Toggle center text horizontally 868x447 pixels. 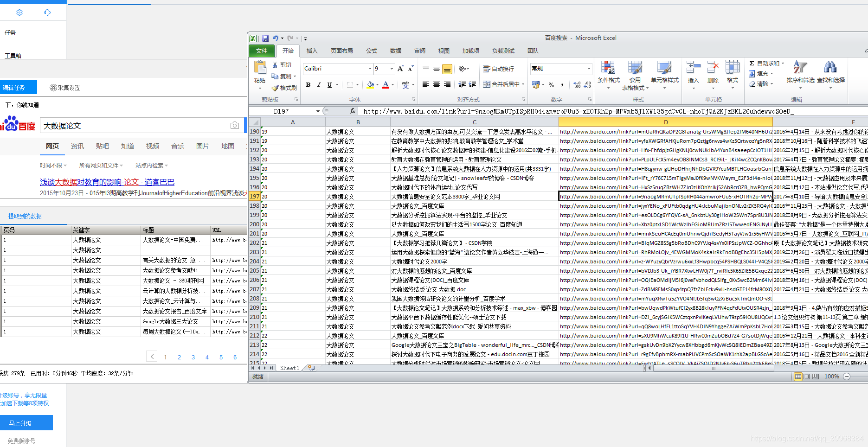click(437, 84)
